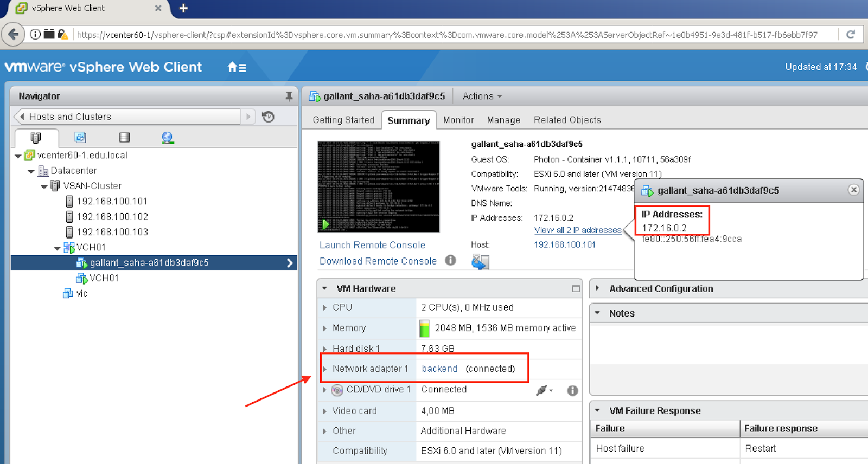Collapse the VM Hardware section
This screenshot has height=464, width=868.
coord(324,288)
